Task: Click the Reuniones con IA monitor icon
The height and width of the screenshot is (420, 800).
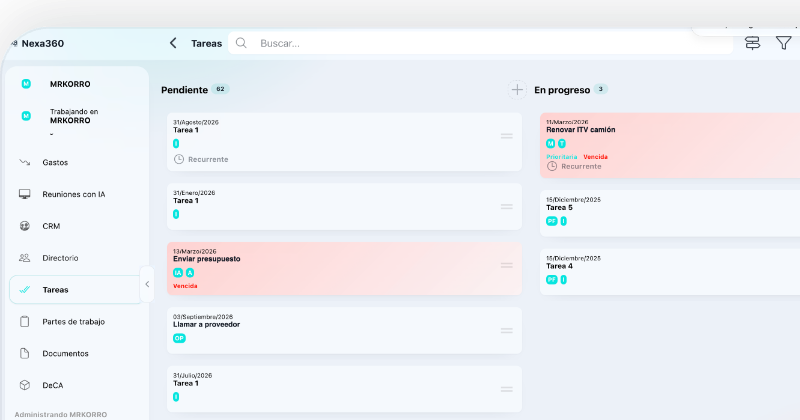Action: 24,194
